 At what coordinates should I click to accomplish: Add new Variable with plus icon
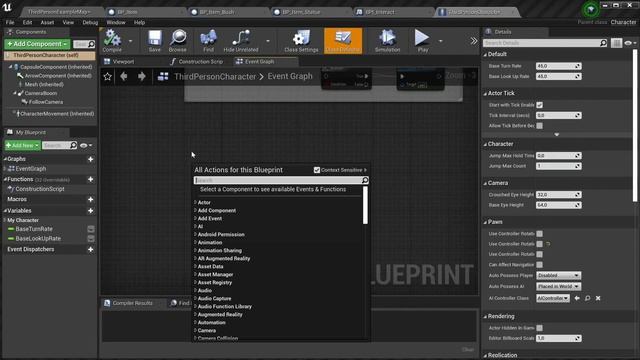pos(91,211)
